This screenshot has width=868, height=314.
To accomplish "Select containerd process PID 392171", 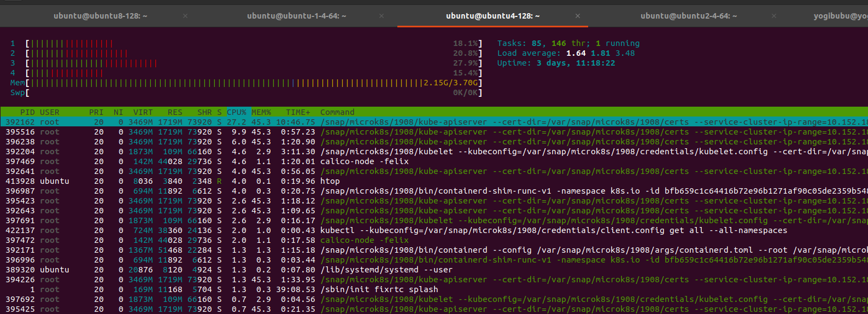I will [434, 250].
